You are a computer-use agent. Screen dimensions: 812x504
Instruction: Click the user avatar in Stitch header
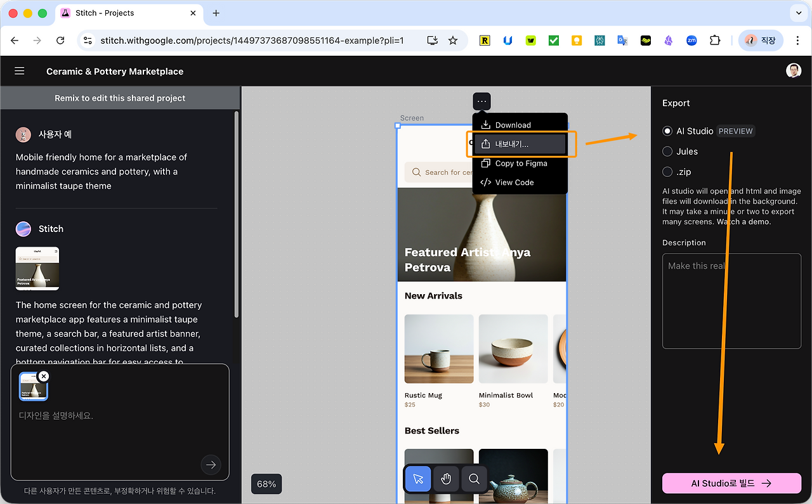(x=794, y=71)
